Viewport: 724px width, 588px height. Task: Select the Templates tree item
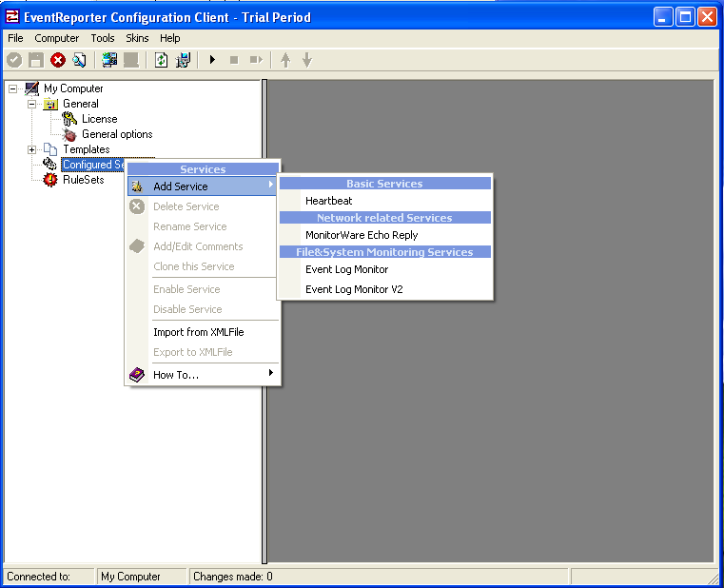[x=87, y=149]
